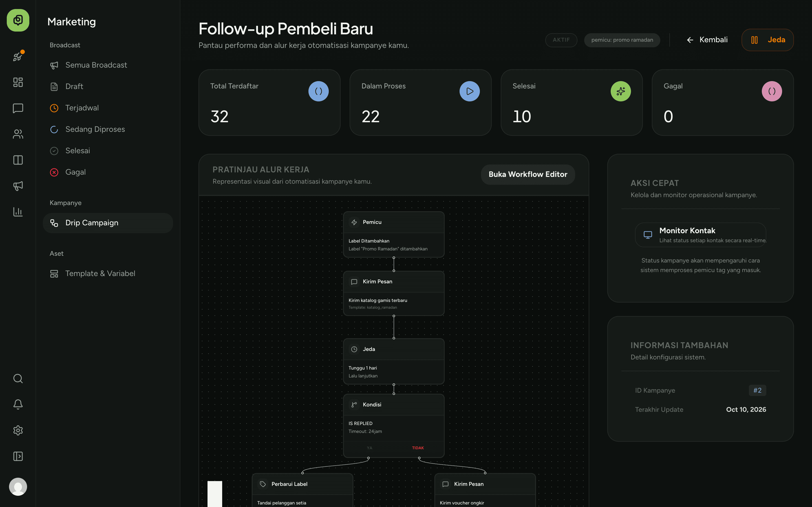The width and height of the screenshot is (812, 507).
Task: Click the campaign ID #2 badge
Action: (x=757, y=390)
